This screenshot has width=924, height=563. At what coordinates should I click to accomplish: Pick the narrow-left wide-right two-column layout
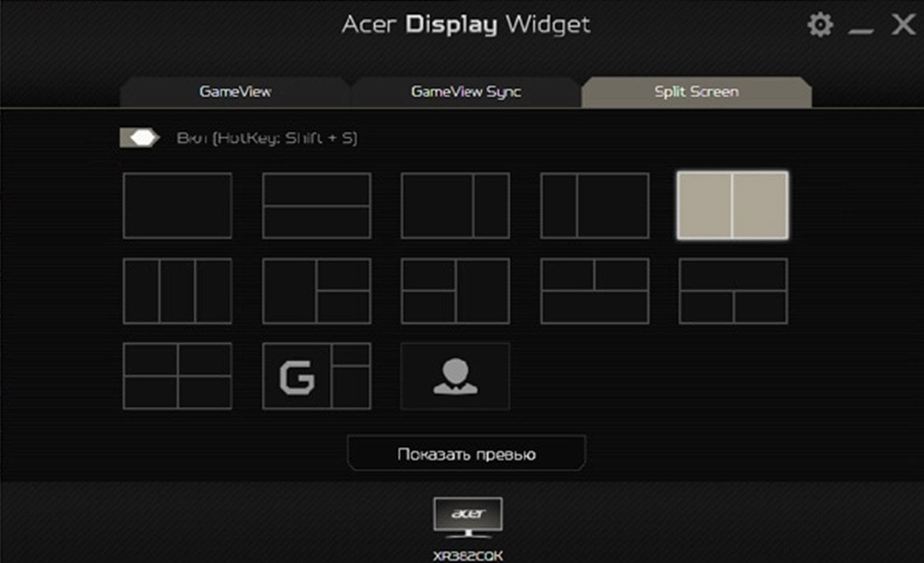[x=595, y=206]
